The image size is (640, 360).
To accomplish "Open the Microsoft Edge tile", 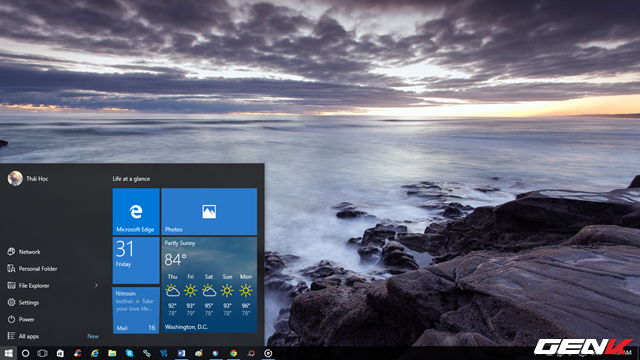I will [x=136, y=211].
